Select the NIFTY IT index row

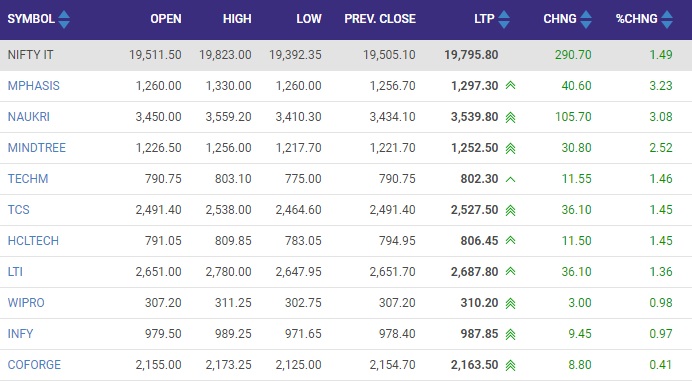(346, 55)
